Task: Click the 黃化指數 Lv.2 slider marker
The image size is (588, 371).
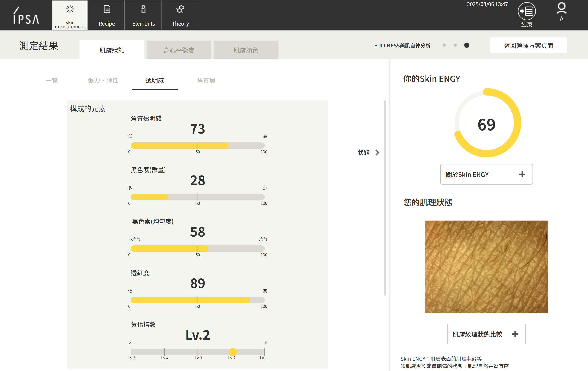Action: (233, 352)
